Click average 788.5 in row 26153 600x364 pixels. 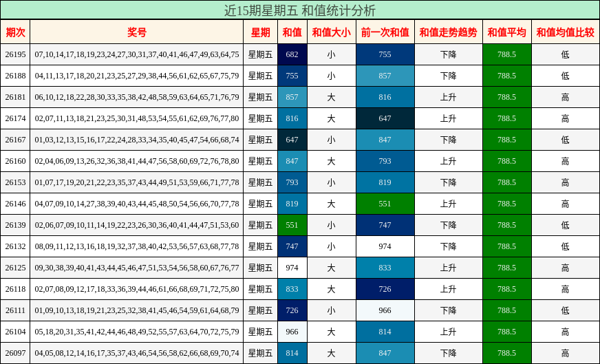pos(506,182)
